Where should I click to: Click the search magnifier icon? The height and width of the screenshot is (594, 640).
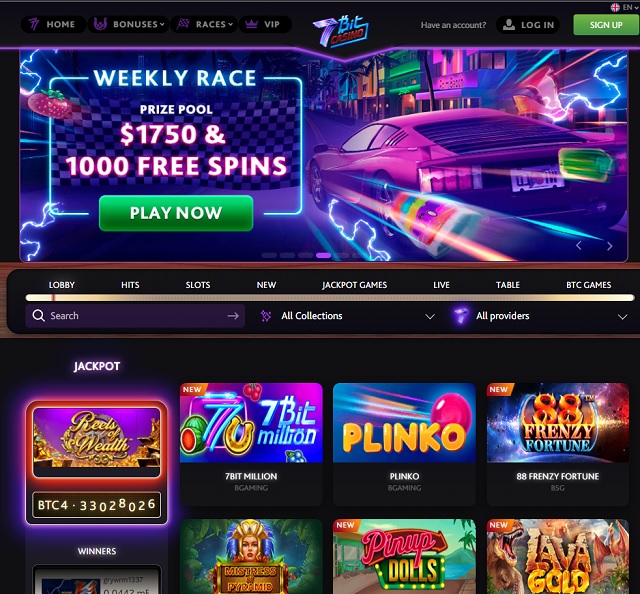point(38,316)
